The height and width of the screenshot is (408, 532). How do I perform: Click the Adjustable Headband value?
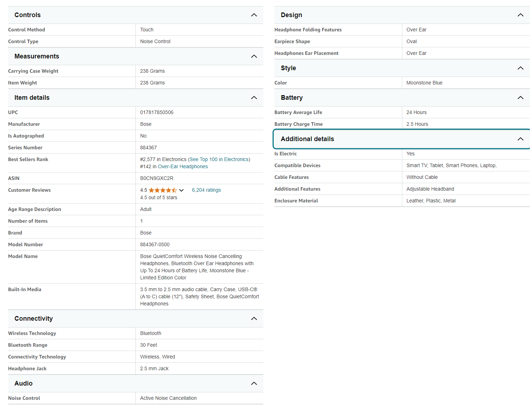click(430, 189)
